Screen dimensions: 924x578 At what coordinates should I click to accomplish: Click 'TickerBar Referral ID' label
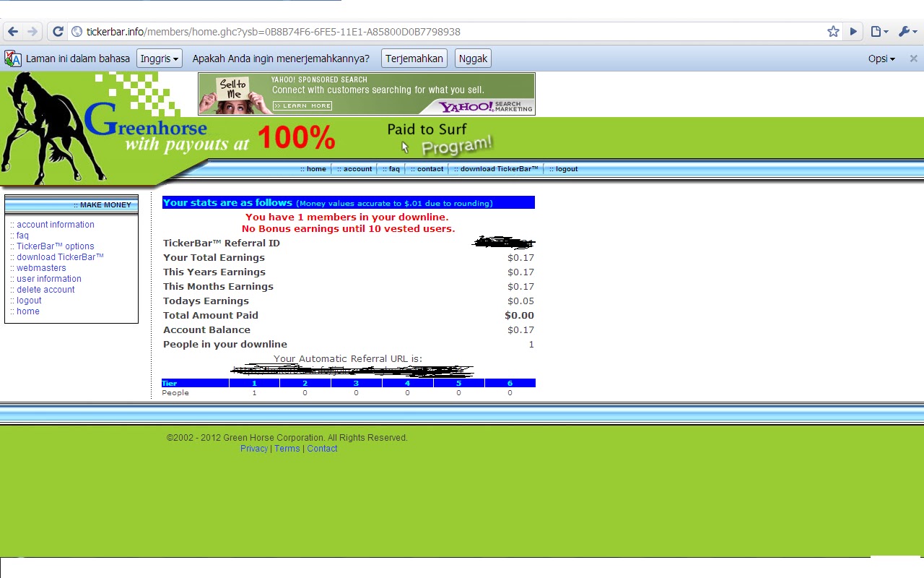point(222,243)
